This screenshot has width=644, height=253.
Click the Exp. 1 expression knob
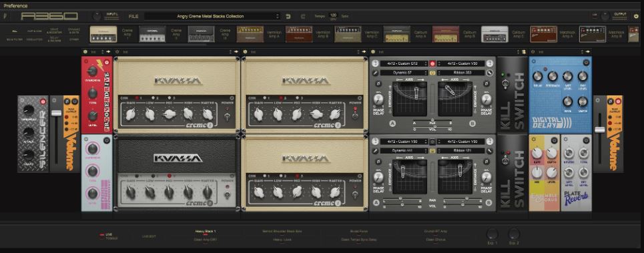[492, 234]
